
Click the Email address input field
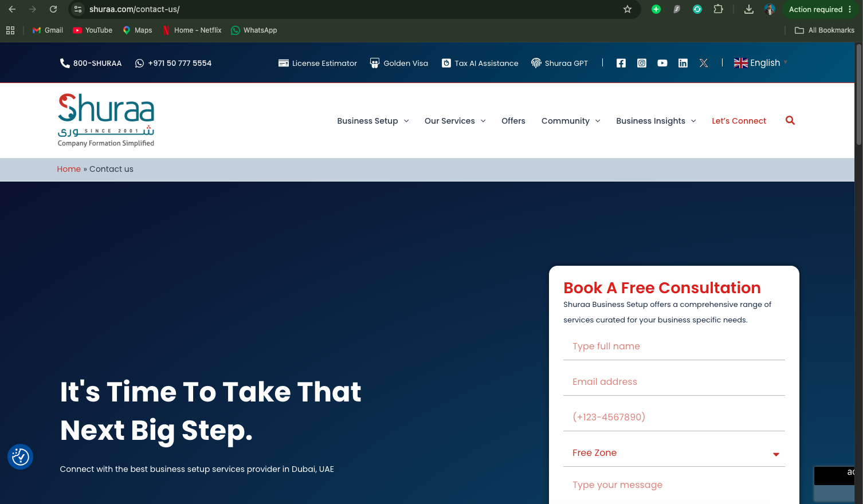pos(674,382)
